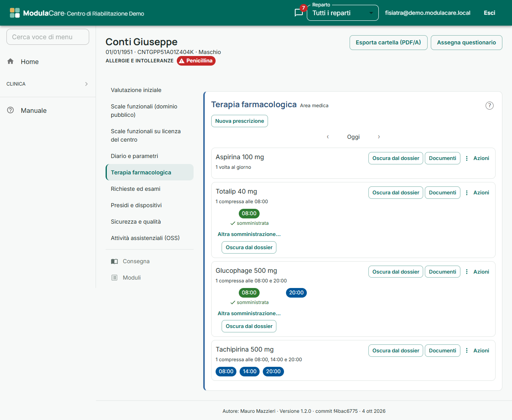Click the Moduli list icon
Screen dimensions: 512x420
tap(114, 278)
